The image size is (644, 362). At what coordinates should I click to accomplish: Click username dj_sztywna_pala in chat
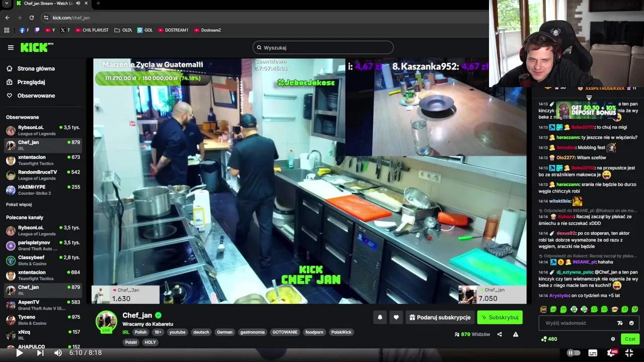pyautogui.click(x=575, y=272)
